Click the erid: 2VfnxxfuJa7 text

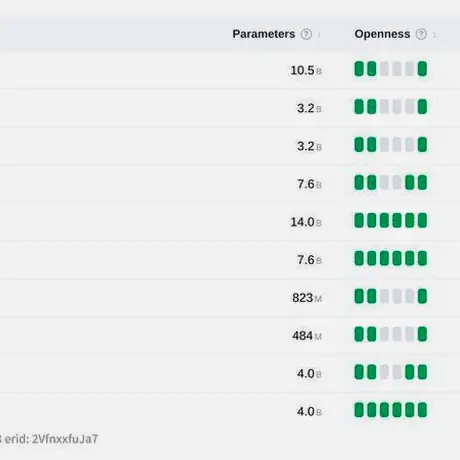click(51, 439)
